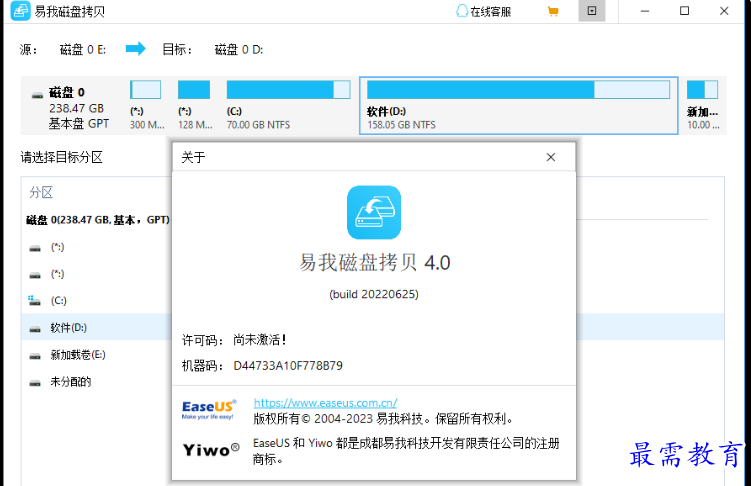Click the (build 20220625) version text

click(x=374, y=294)
